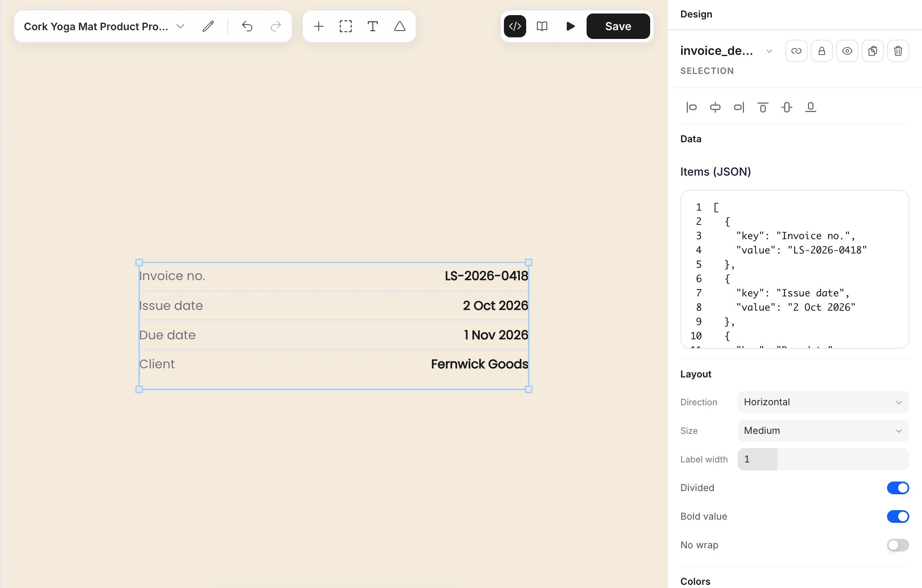Click the top-left resize handle of selection
Screen dimensions: 922x588
point(139,262)
